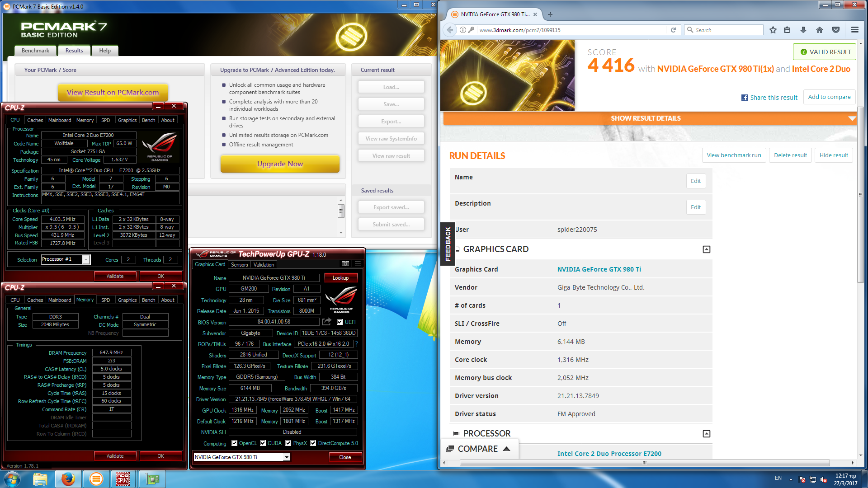The image size is (868, 488).
Task: Open Mainboard tab in top CPU-Z window
Action: [x=60, y=120]
